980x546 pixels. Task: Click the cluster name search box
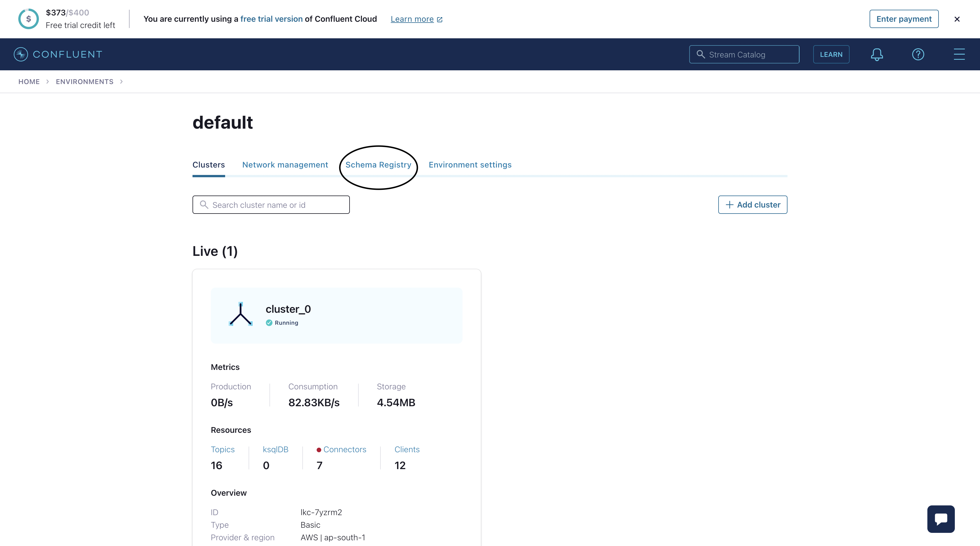(271, 205)
